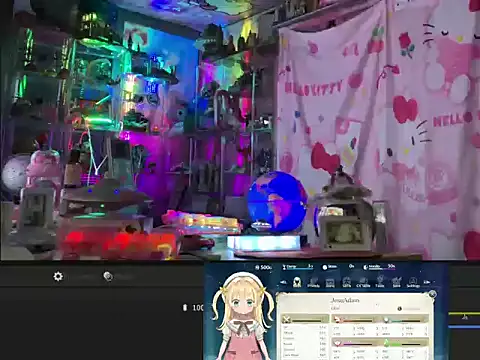This screenshot has height=360, width=480.
Task: Click the hourglass timer bar at top
Action: (x=297, y=267)
